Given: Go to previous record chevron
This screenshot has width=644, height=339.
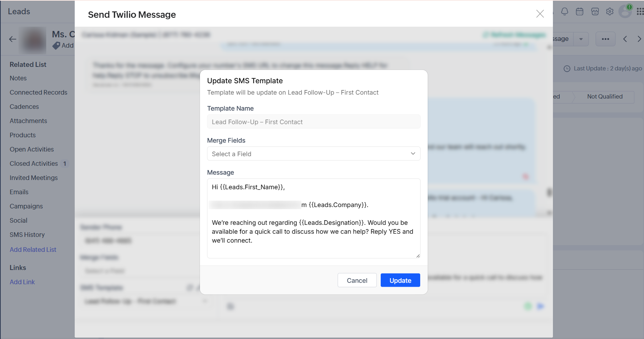Looking at the screenshot, I should tap(625, 39).
